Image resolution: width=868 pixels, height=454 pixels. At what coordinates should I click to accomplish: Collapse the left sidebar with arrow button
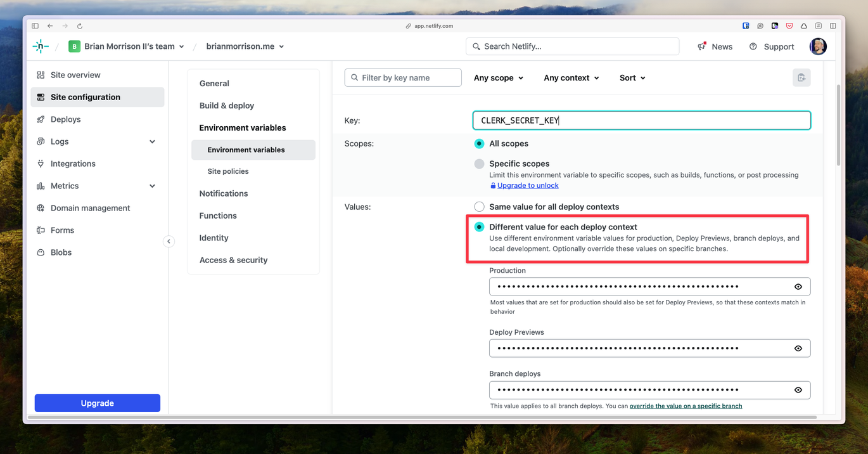click(x=169, y=242)
